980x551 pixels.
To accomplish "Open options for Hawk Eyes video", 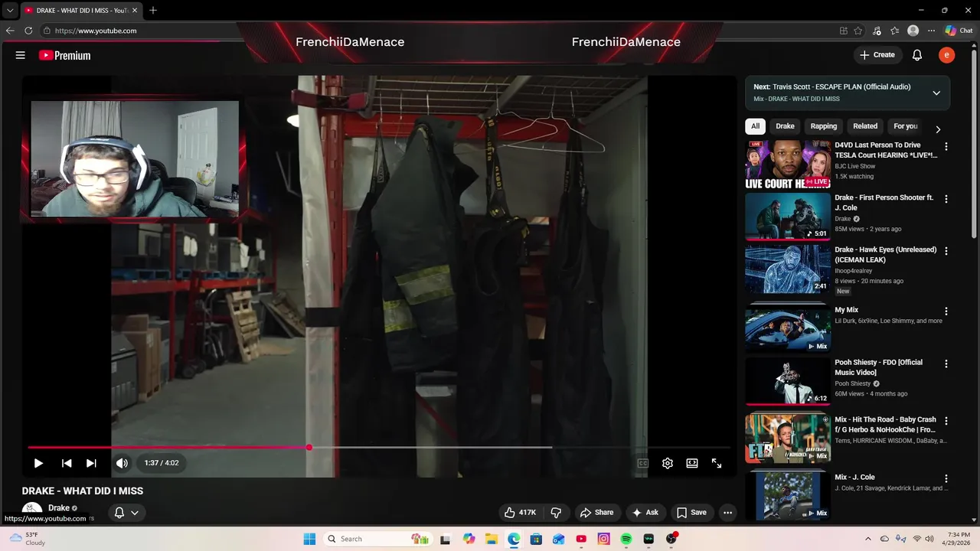I will [x=946, y=251].
